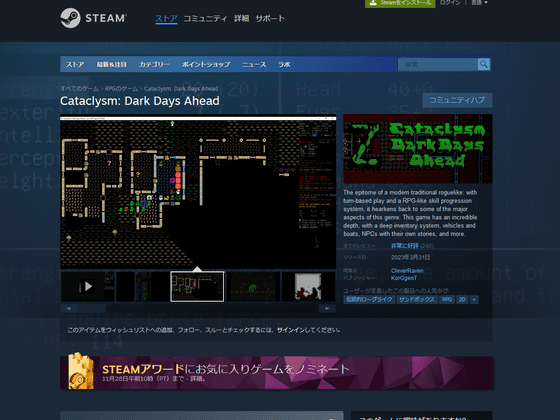Click the 非常に好評 review summary link

point(405,246)
